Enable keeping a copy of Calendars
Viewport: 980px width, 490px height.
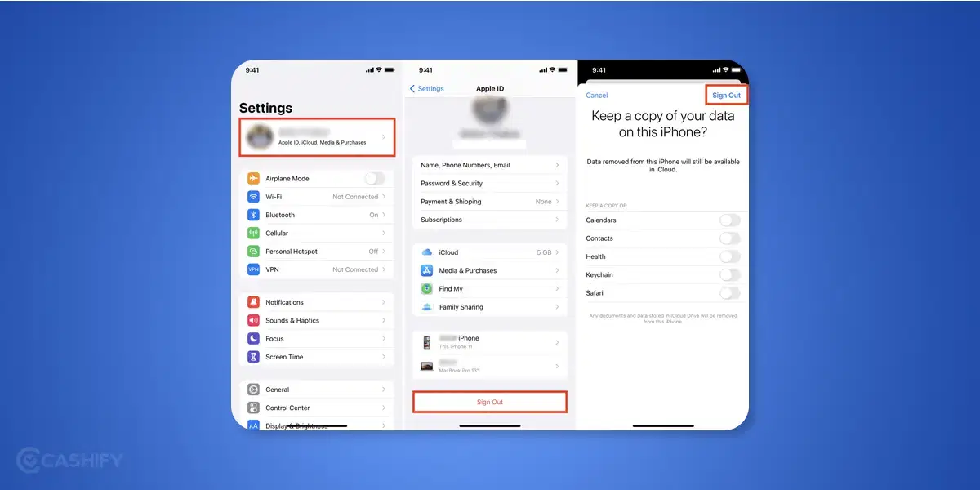tap(730, 220)
